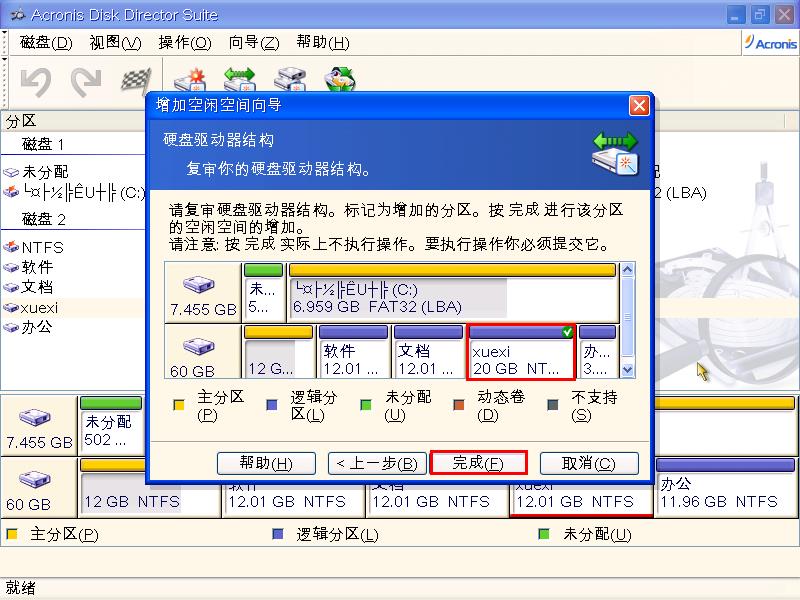Image resolution: width=800 pixels, height=600 pixels.
Task: Click the yellow 主分区(P) swatch in the wizard legend
Action: 179,405
